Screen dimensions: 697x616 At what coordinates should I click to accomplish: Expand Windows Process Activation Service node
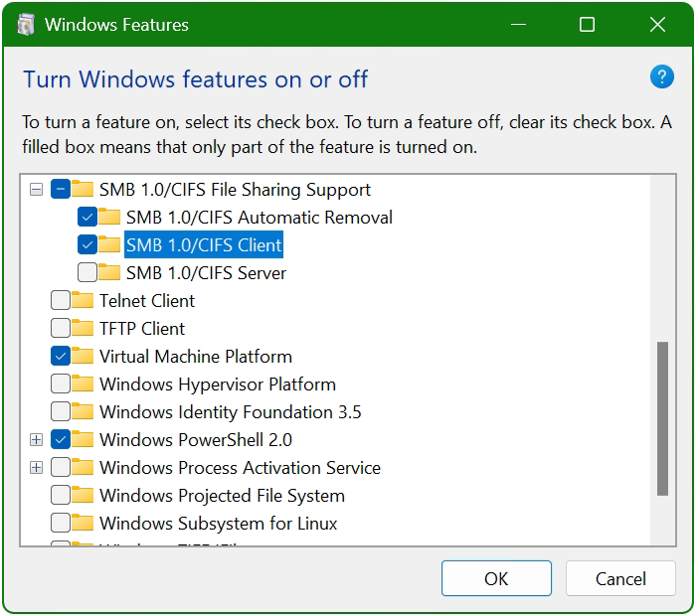pos(36,468)
